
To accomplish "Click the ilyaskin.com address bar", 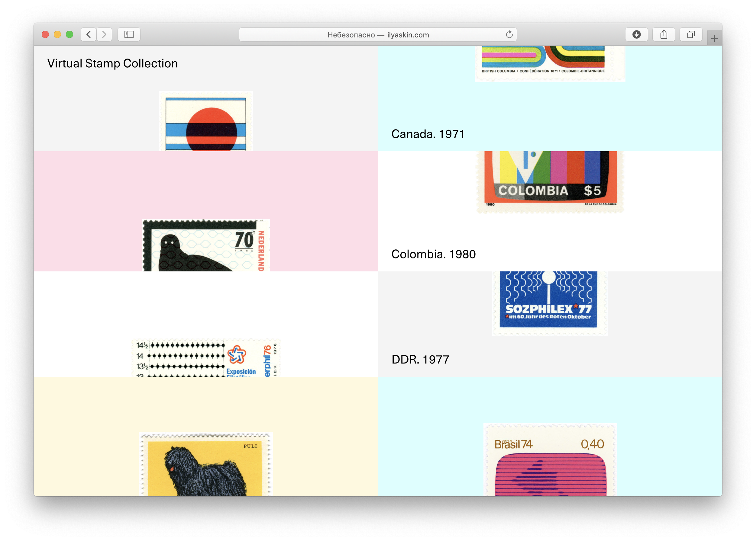I will pos(378,35).
